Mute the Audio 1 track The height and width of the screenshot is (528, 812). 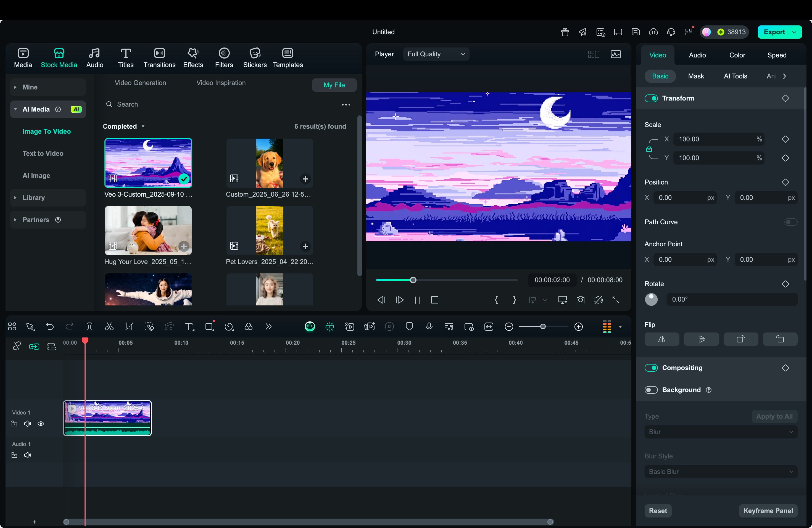(28, 455)
